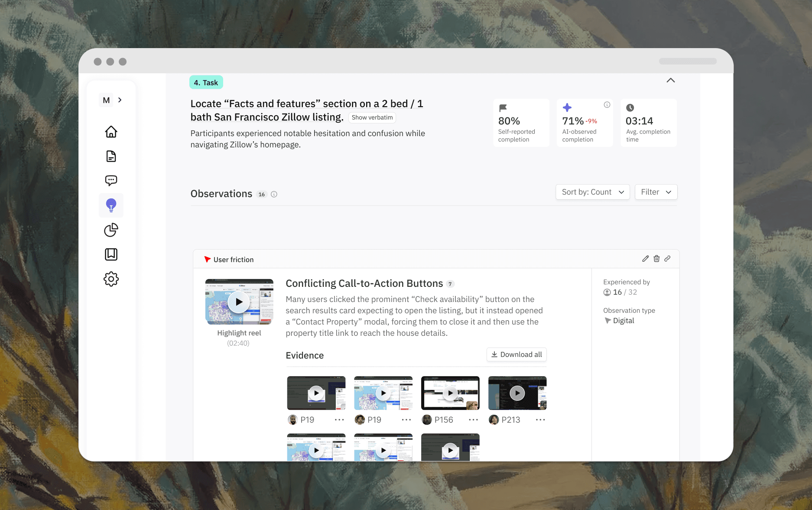Click Conflicting Call-to-Action Buttons title
The image size is (812, 510).
click(x=364, y=283)
